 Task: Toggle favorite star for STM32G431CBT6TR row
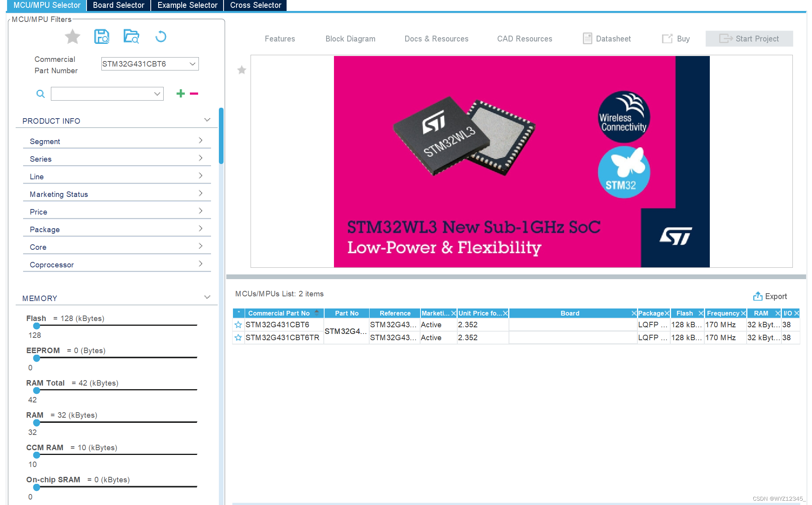pos(238,337)
